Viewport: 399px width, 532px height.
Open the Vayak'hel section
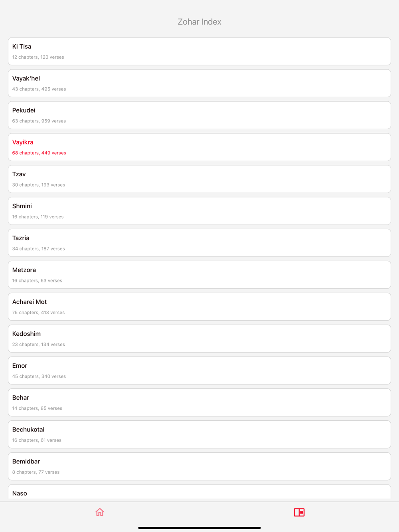tap(199, 83)
